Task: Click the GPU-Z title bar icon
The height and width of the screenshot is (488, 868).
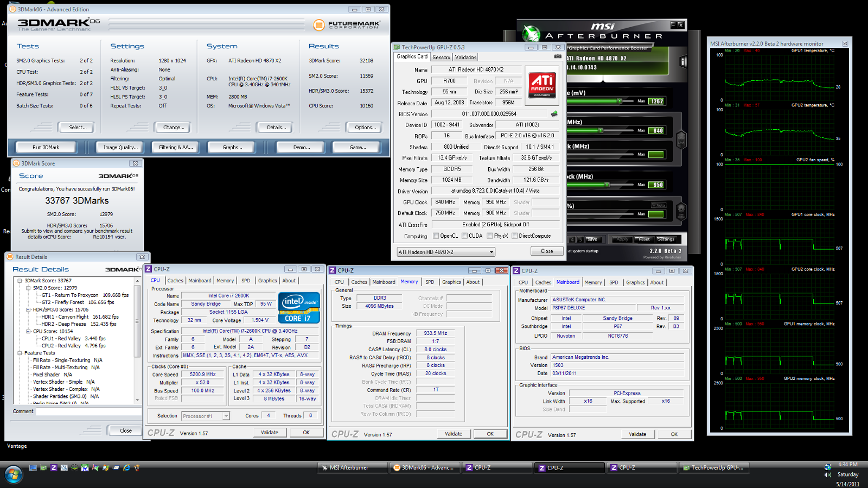Action: [x=397, y=47]
